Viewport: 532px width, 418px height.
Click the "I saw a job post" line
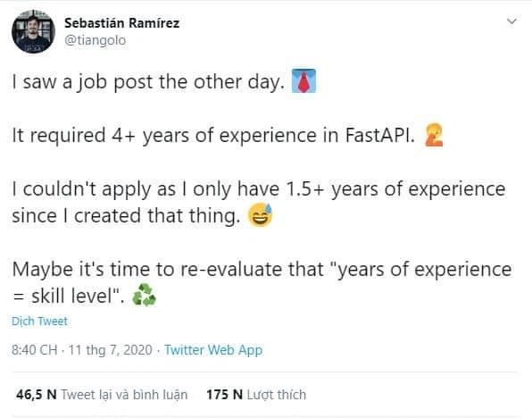(148, 82)
